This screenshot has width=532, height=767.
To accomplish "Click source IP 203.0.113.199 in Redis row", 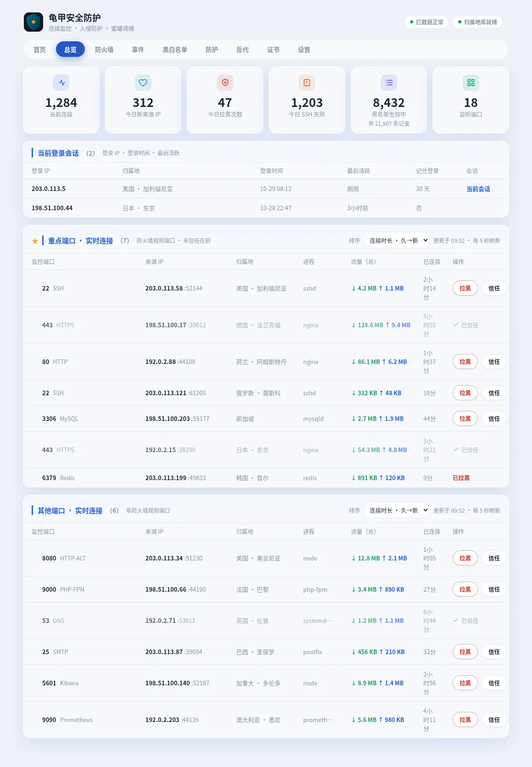I will point(166,478).
